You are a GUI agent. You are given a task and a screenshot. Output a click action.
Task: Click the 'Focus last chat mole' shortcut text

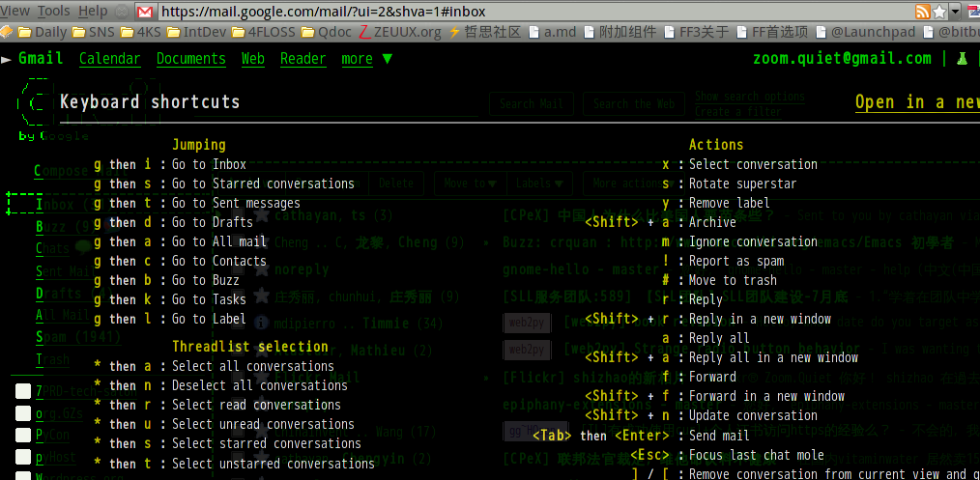click(756, 455)
